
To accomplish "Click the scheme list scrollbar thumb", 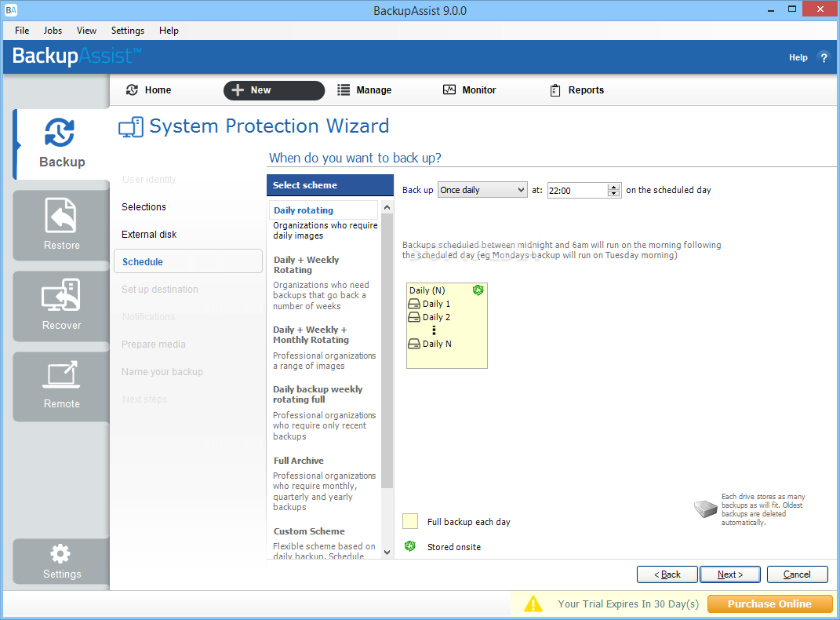I will [x=387, y=351].
